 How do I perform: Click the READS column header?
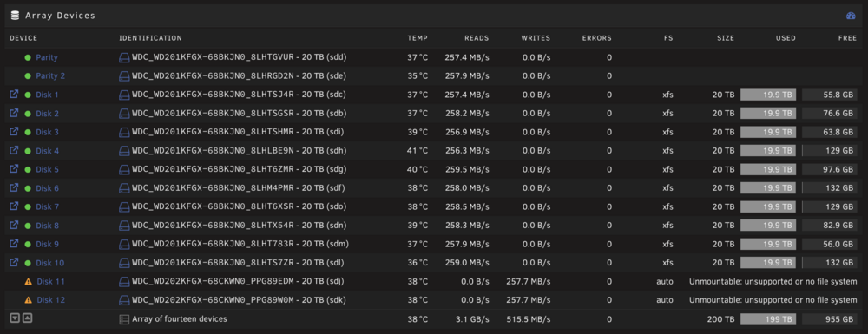[477, 38]
